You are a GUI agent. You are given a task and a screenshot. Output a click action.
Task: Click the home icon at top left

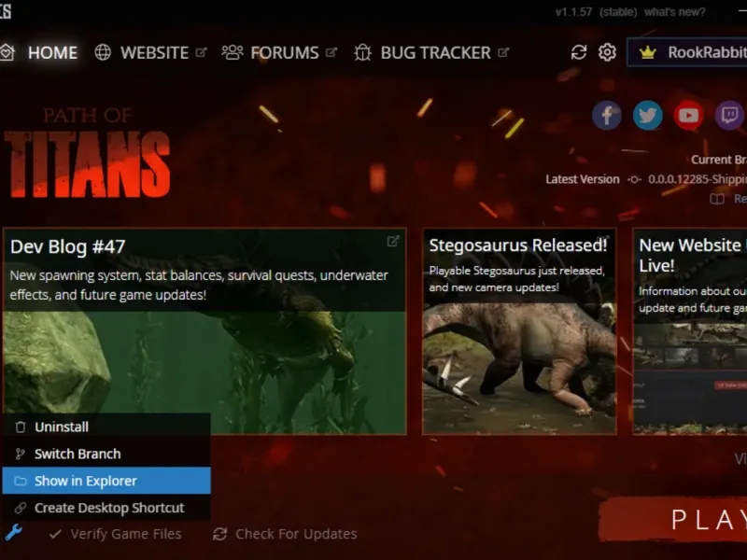[7, 52]
